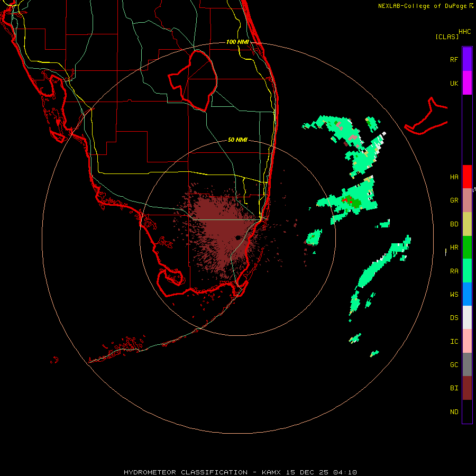This screenshot has height=476, width=476.
Task: Click the HHC product label
Action: (x=465, y=32)
